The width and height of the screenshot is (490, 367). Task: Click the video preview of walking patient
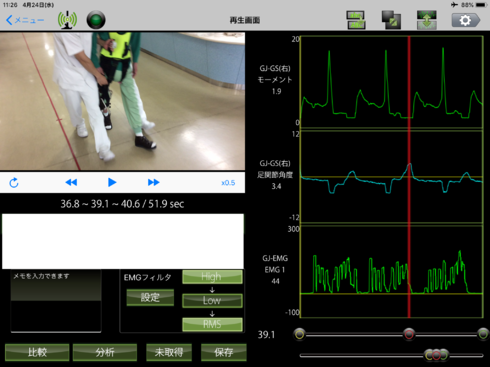tap(122, 101)
